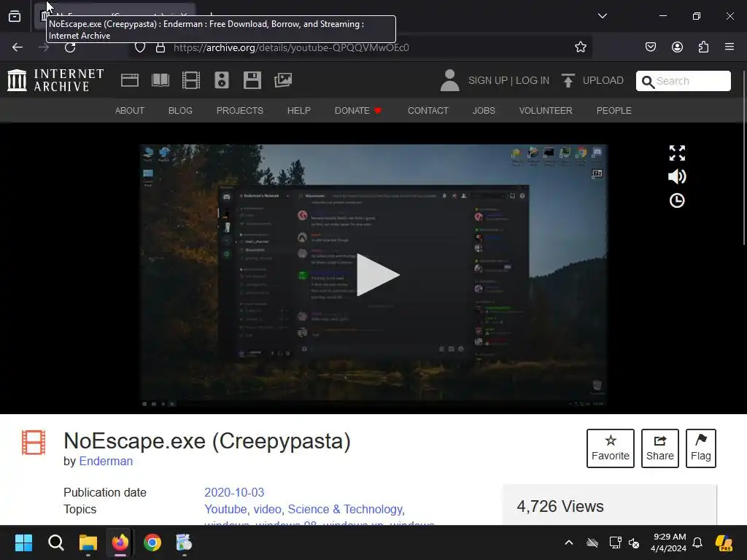Enter fullscreen theater mode icon
The width and height of the screenshot is (747, 560).
click(x=677, y=153)
